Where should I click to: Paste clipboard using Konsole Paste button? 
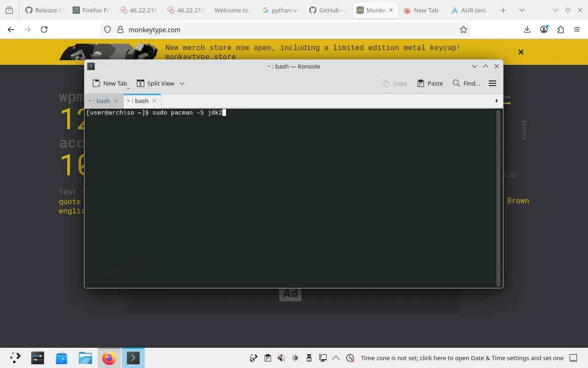coord(430,83)
